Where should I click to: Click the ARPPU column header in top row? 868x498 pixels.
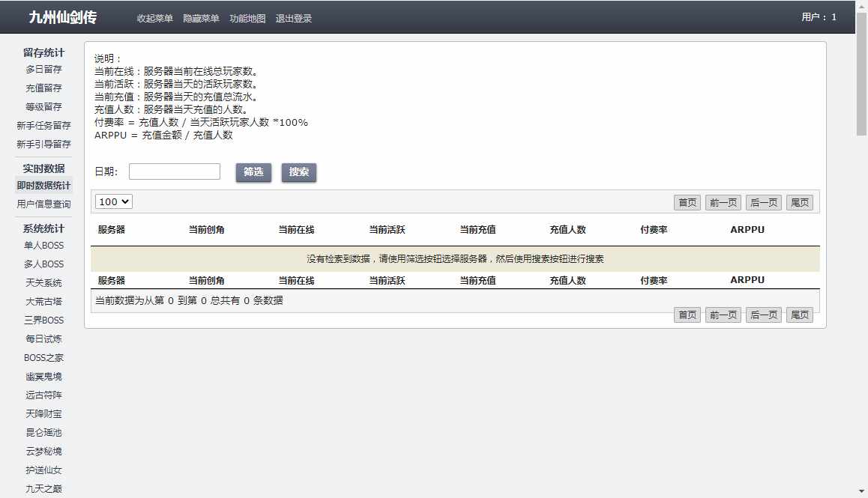click(747, 230)
